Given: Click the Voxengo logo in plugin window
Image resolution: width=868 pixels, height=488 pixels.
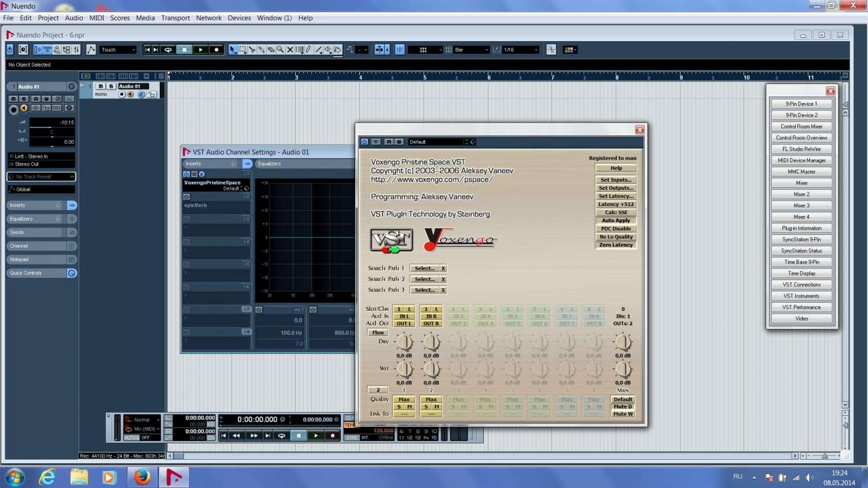Looking at the screenshot, I should tap(460, 240).
